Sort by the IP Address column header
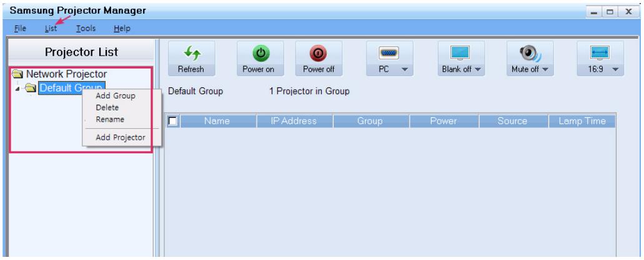 (294, 121)
